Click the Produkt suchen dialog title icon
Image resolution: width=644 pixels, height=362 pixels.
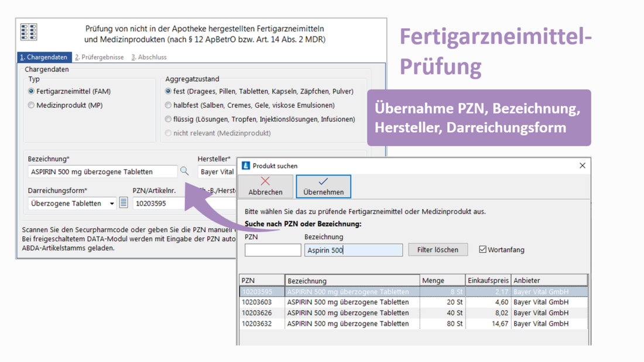[246, 166]
